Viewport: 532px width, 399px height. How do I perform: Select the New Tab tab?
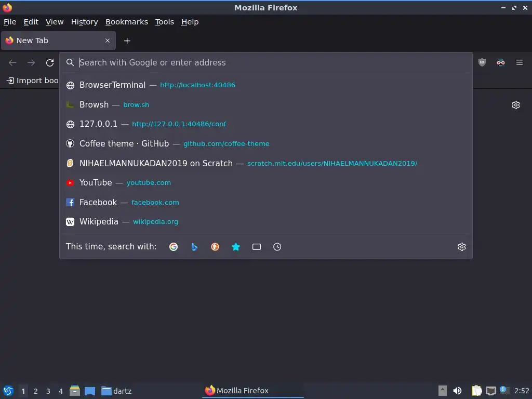click(x=58, y=41)
